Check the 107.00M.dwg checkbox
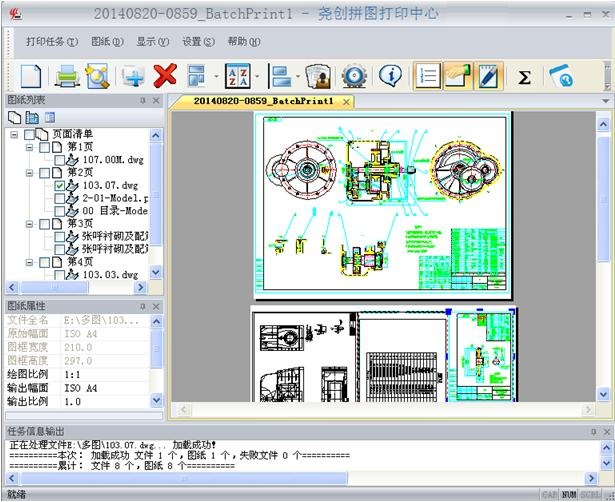The height and width of the screenshot is (502, 615). (60, 160)
